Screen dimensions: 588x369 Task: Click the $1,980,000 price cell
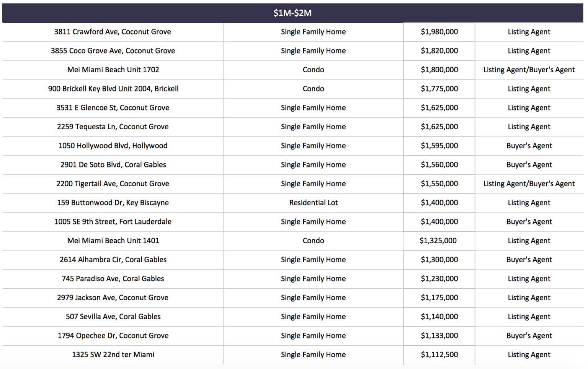pyautogui.click(x=439, y=32)
